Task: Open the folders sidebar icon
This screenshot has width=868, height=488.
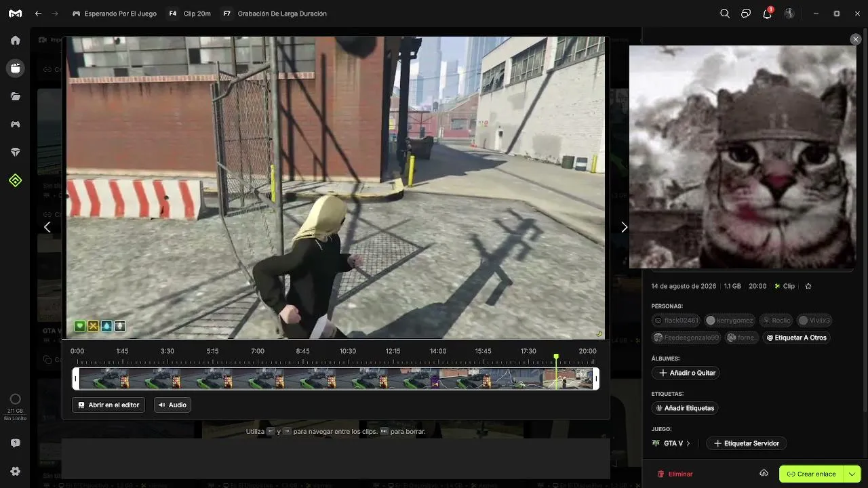Action: (15, 96)
